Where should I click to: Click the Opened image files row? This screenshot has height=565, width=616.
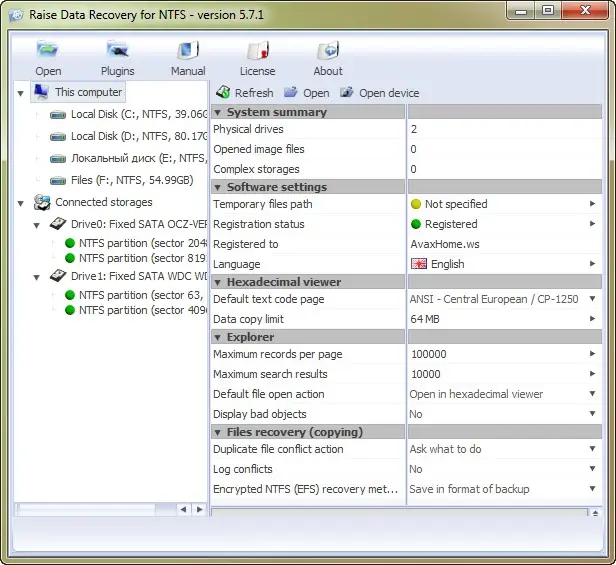click(x=406, y=149)
